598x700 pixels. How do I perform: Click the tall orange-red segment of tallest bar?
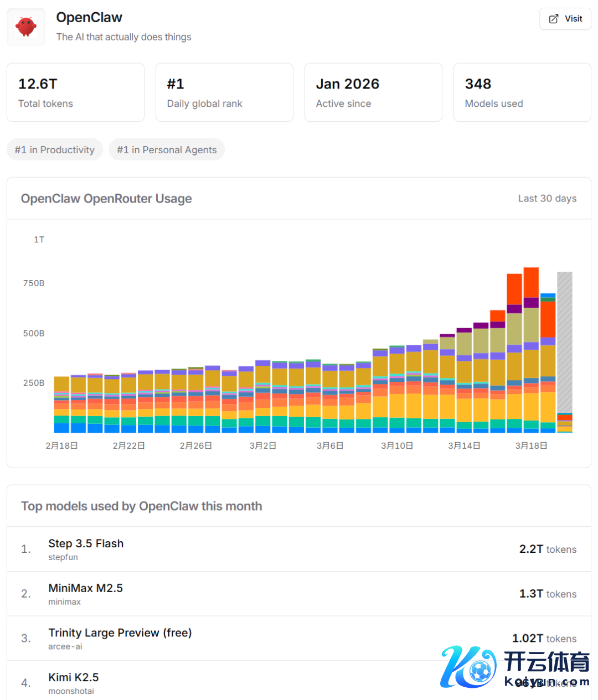531,282
